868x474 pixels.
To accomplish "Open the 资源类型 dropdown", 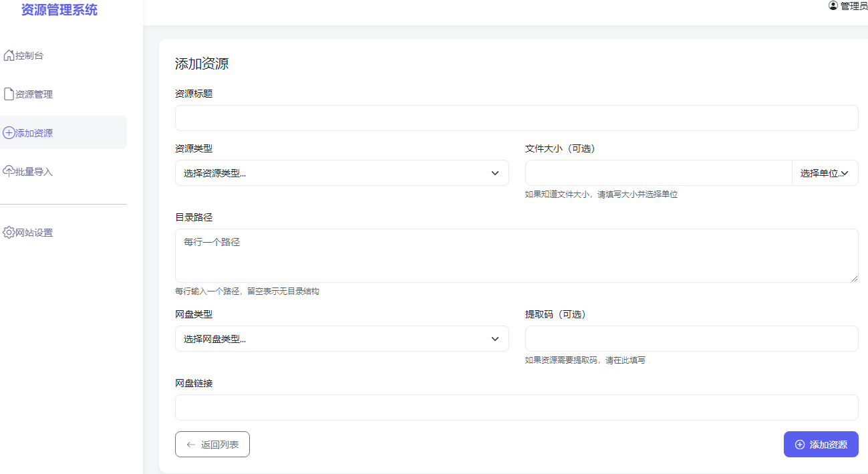I will pyautogui.click(x=341, y=172).
